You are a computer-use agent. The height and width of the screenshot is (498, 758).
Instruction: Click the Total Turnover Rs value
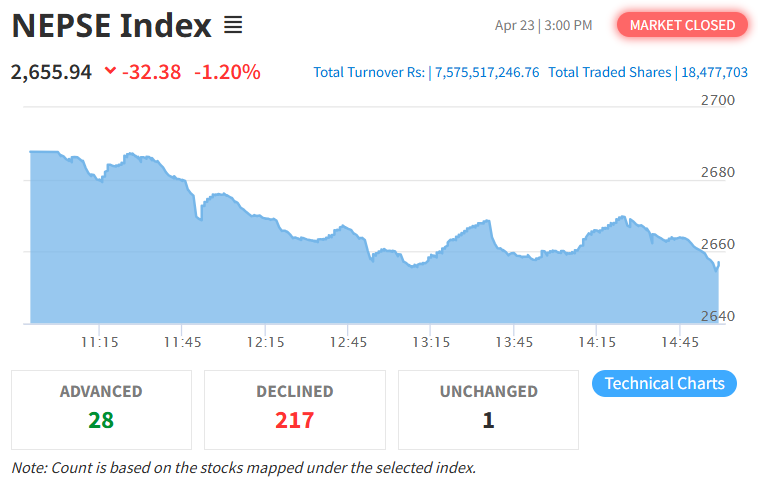[487, 72]
